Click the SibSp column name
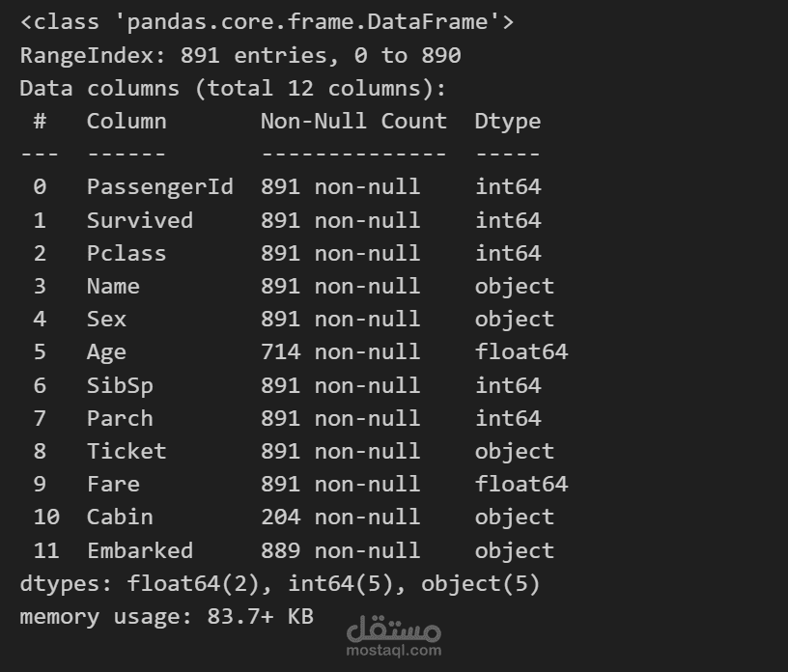The image size is (788, 672). [120, 385]
